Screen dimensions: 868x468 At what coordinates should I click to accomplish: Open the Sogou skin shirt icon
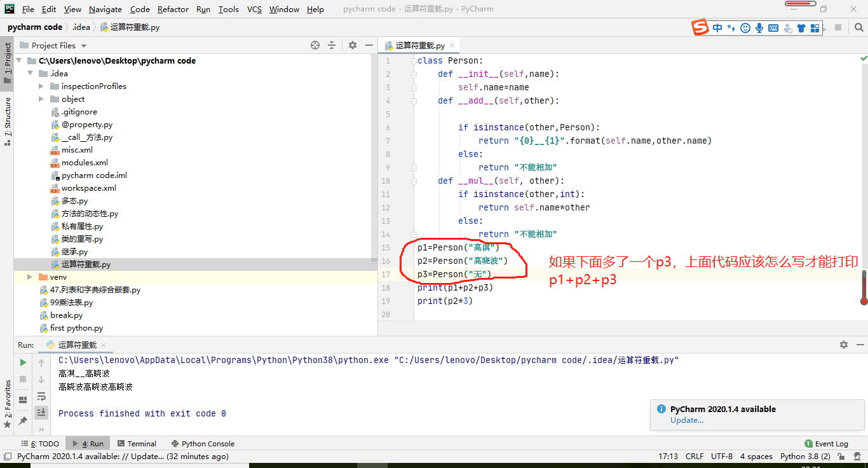coord(801,27)
